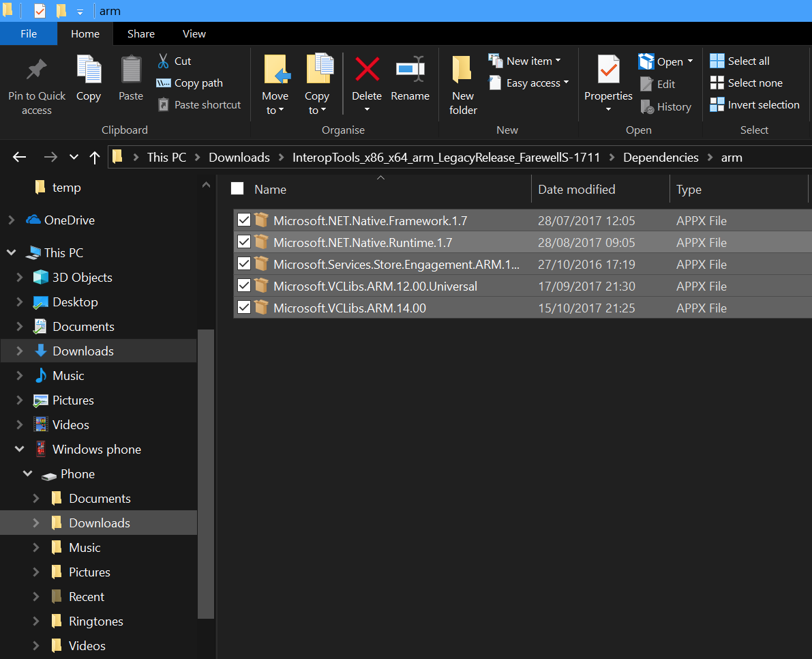
Task: Collapse the Phone tree node
Action: point(28,473)
